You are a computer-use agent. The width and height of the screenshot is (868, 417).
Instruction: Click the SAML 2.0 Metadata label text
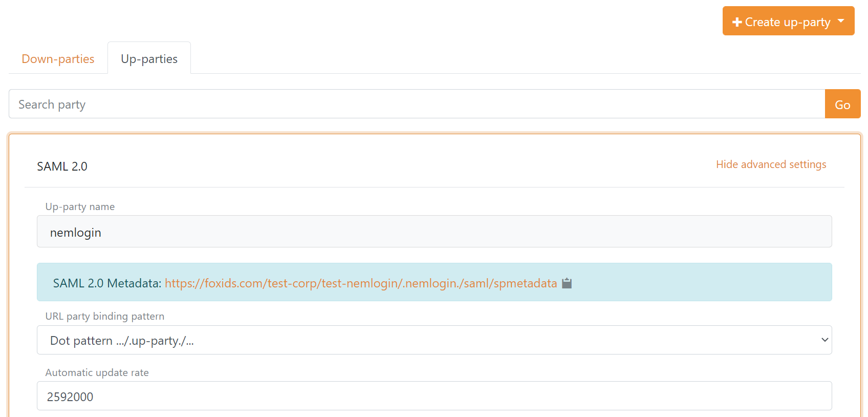tap(107, 283)
